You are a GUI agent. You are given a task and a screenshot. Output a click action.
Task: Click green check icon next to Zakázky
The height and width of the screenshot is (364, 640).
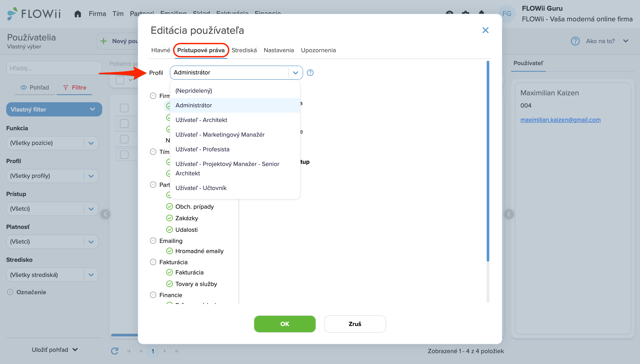click(x=170, y=218)
